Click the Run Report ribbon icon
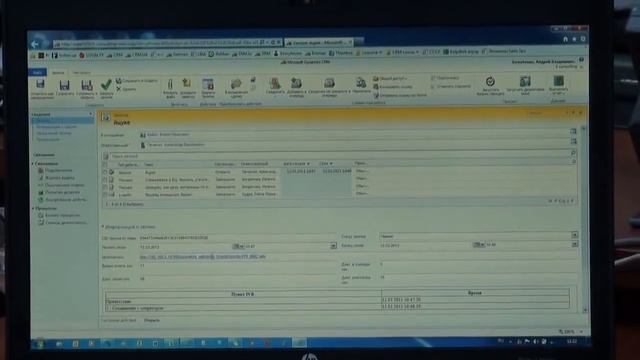Image resolution: width=640 pixels, height=360 pixels. point(558,80)
